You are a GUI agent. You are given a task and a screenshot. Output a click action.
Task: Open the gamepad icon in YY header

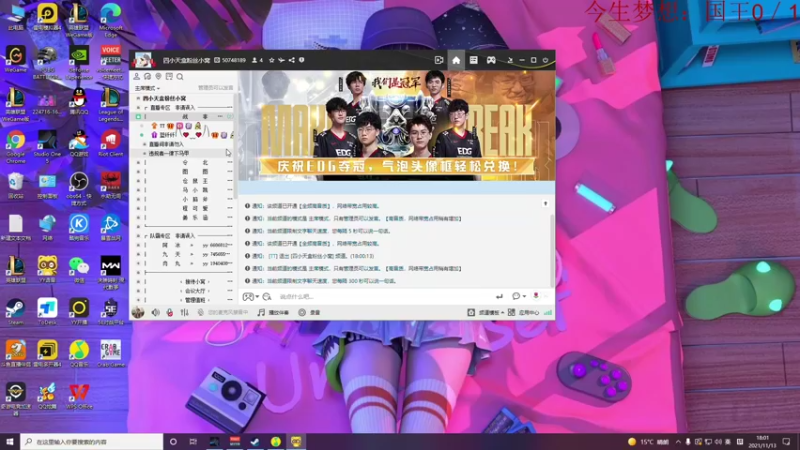(x=491, y=60)
